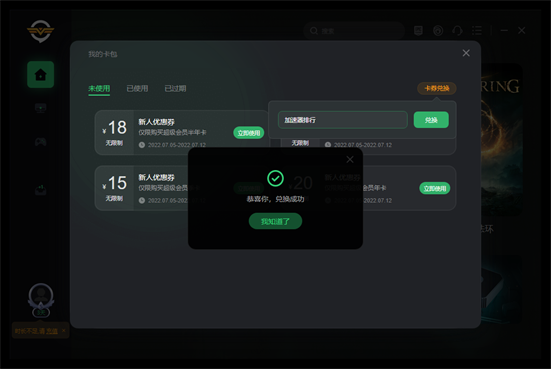Close the success message popup
The height and width of the screenshot is (369, 551).
350,159
